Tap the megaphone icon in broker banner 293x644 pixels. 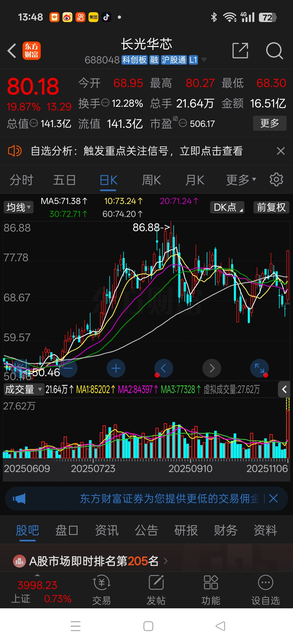click(x=19, y=499)
